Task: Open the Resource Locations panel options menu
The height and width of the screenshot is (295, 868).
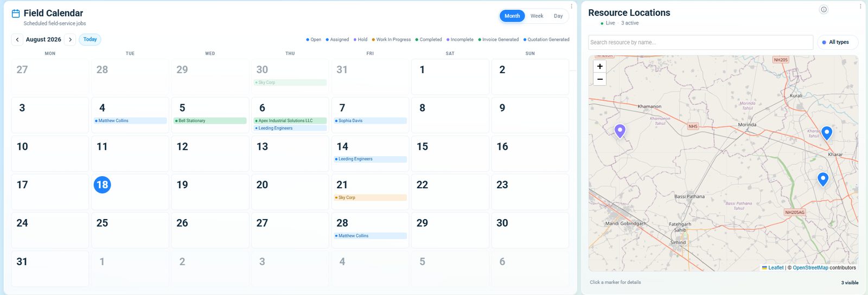Action: pyautogui.click(x=860, y=7)
